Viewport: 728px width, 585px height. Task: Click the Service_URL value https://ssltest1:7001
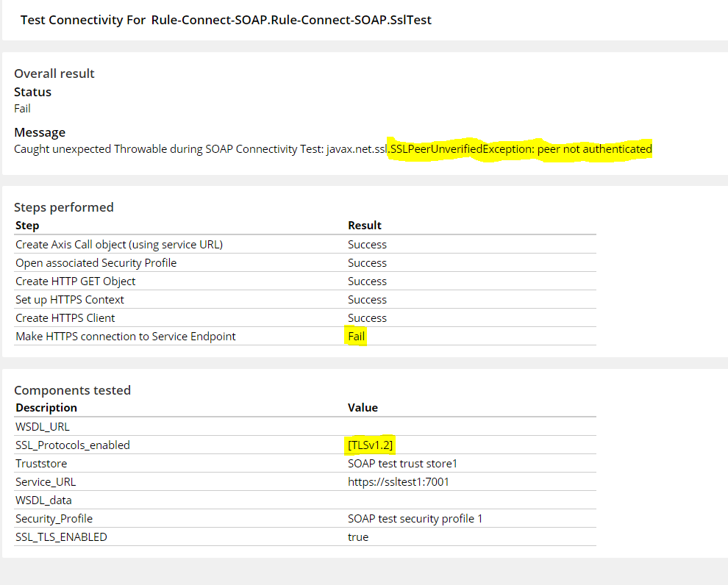point(399,482)
